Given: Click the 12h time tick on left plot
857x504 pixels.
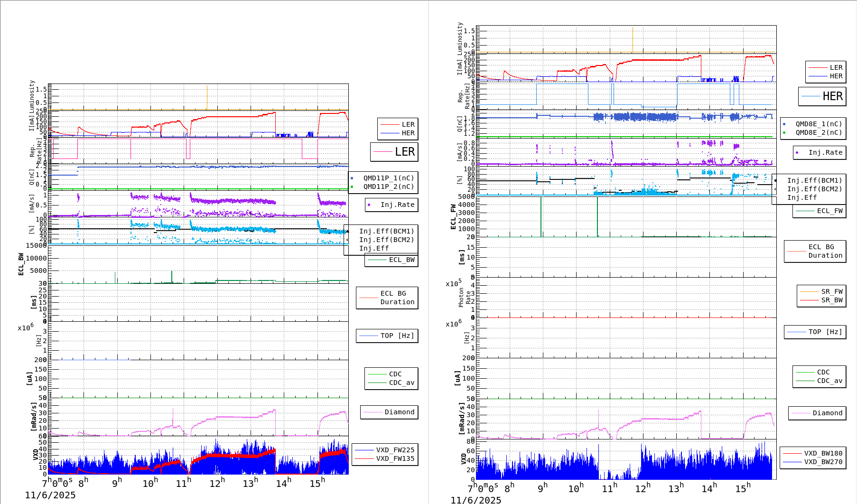Looking at the screenshot, I should pos(217,483).
